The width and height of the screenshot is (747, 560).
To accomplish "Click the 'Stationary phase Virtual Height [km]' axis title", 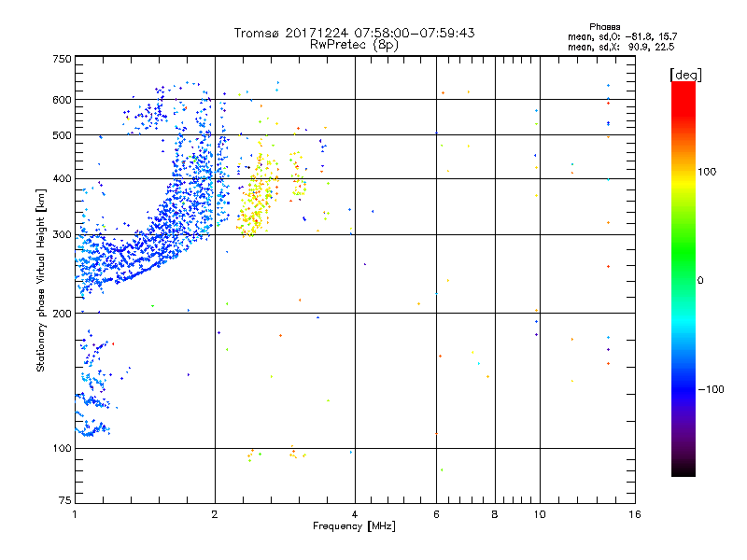I will [41, 280].
